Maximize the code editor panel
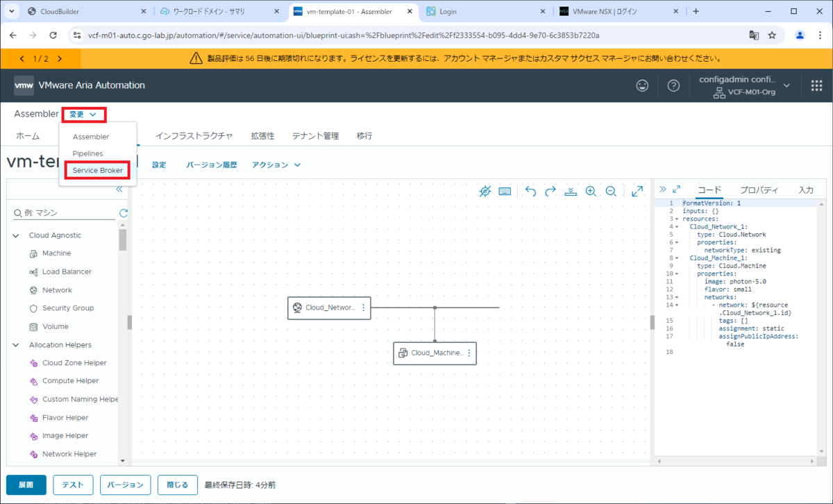Viewport: 833px width, 504px height. [677, 189]
